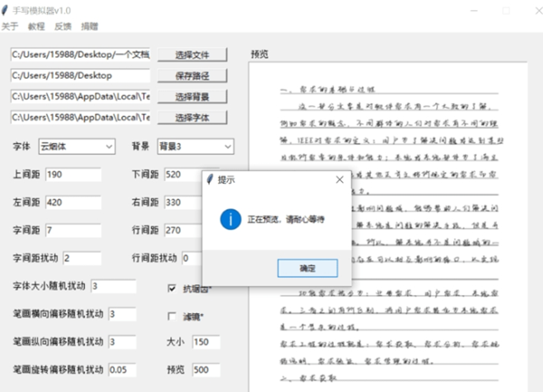Click the 保存路径 button
Viewport: 543px width, 392px height.
(x=192, y=75)
